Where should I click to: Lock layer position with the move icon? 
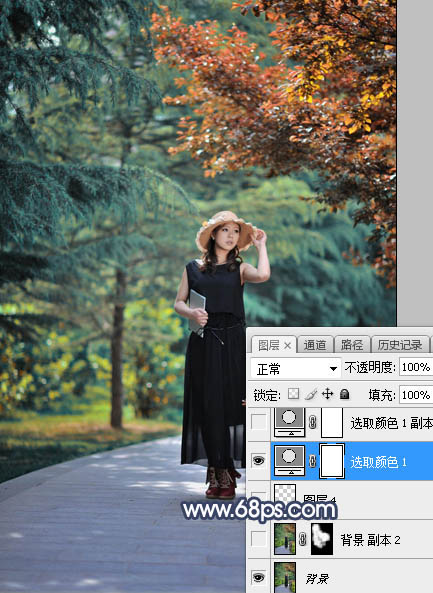(x=327, y=394)
